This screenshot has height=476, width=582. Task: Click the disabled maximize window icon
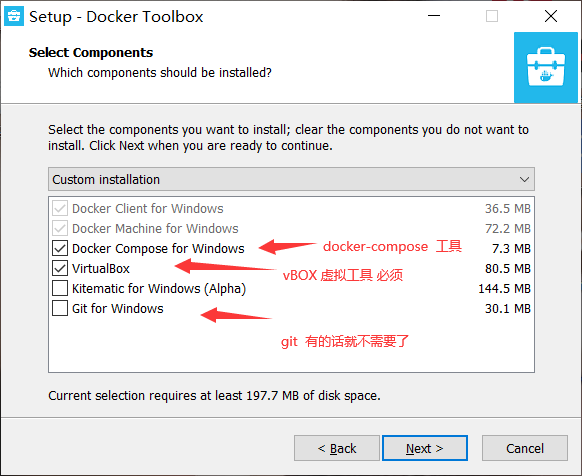pyautogui.click(x=492, y=16)
